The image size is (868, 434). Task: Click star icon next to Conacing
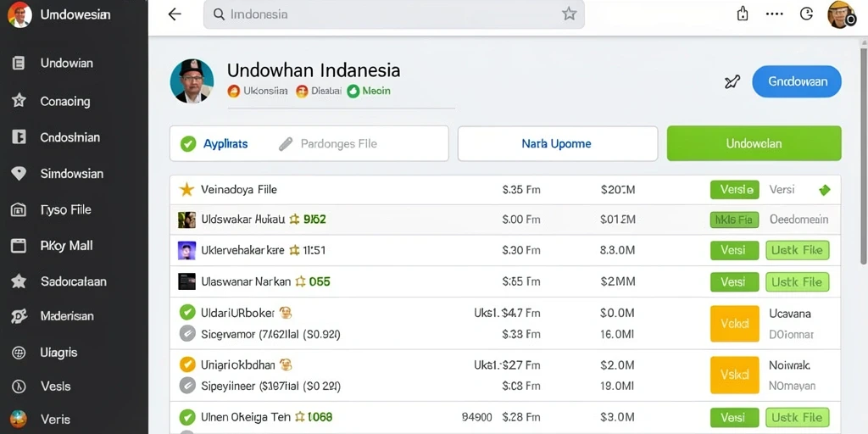19,101
